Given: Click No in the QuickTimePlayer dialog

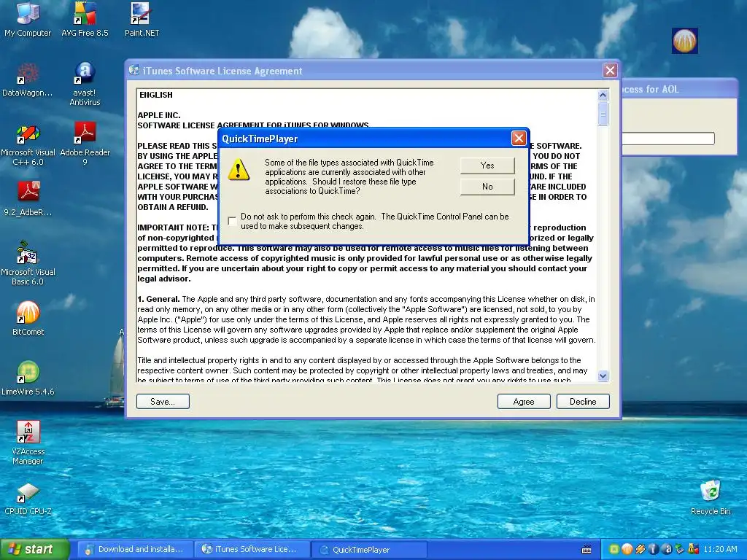Looking at the screenshot, I should point(487,187).
